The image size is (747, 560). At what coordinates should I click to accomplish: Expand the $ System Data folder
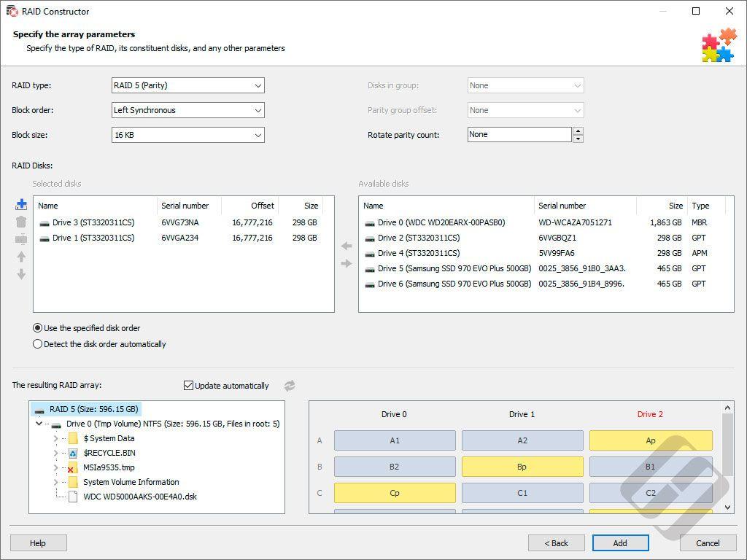point(55,438)
